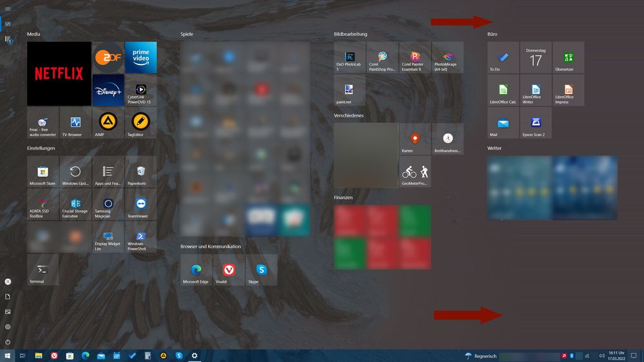The width and height of the screenshot is (644, 362).
Task: Launch the Epson Scan 2 tile
Action: click(536, 123)
